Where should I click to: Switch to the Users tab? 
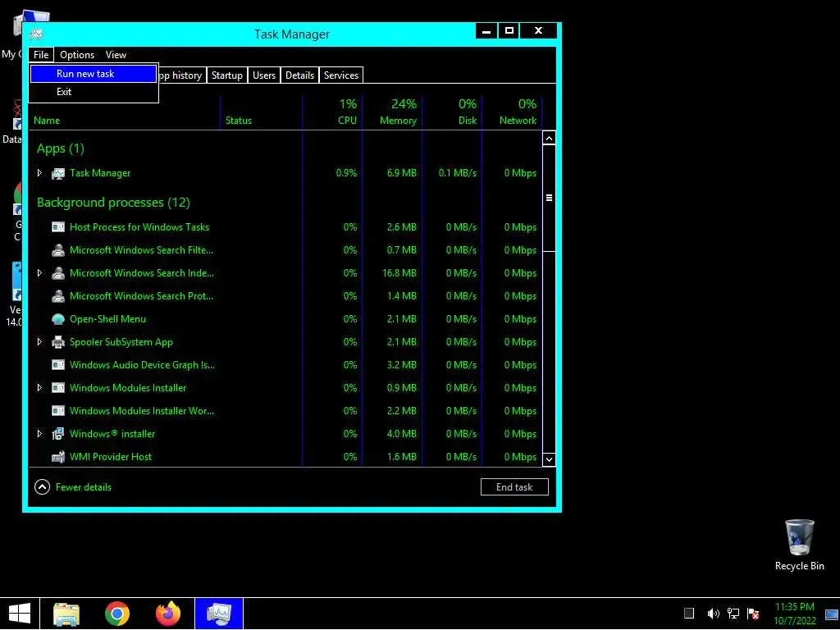[264, 75]
